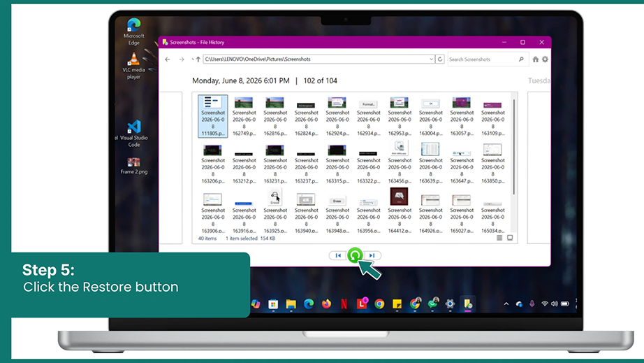Expand the address bar path dropdown
Viewport: 644px width, 363px height.
pos(431,59)
